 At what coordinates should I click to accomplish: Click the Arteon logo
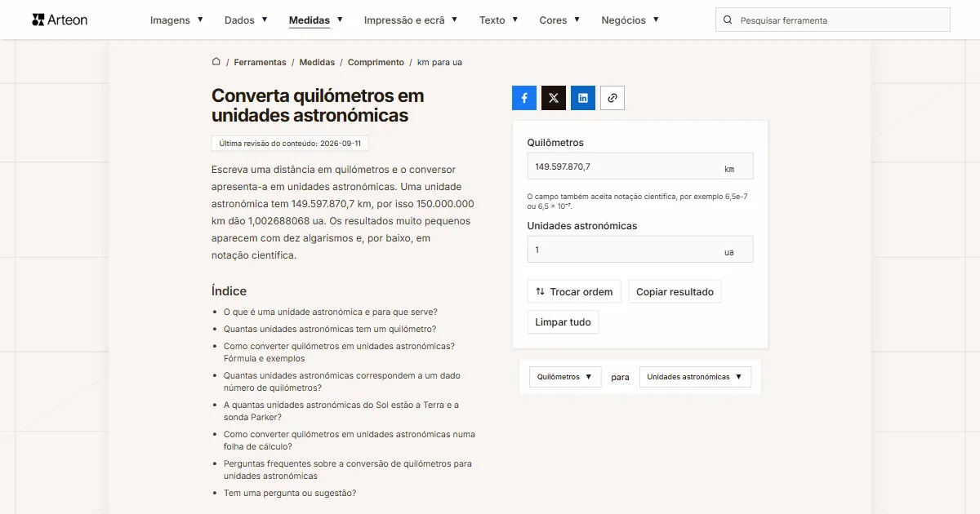(60, 20)
